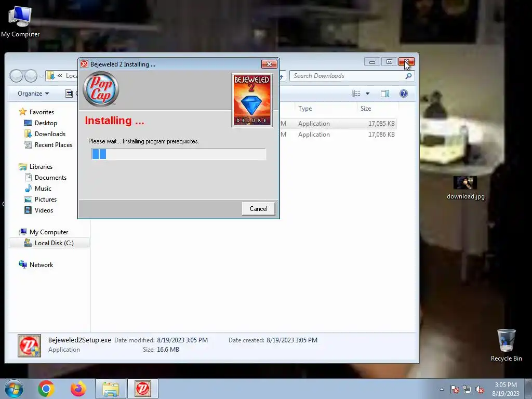Image resolution: width=532 pixels, height=399 pixels.
Task: Open Network in the navigation pane
Action: [x=41, y=264]
